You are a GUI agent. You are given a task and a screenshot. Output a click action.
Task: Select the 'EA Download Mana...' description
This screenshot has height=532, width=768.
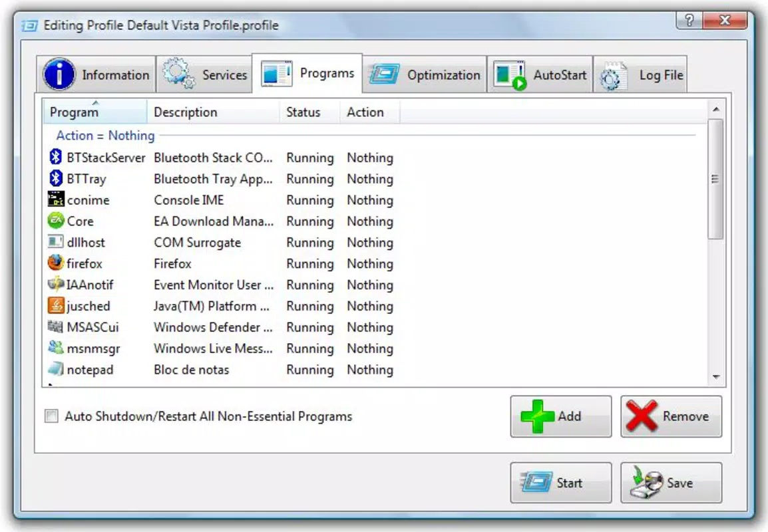214,221
